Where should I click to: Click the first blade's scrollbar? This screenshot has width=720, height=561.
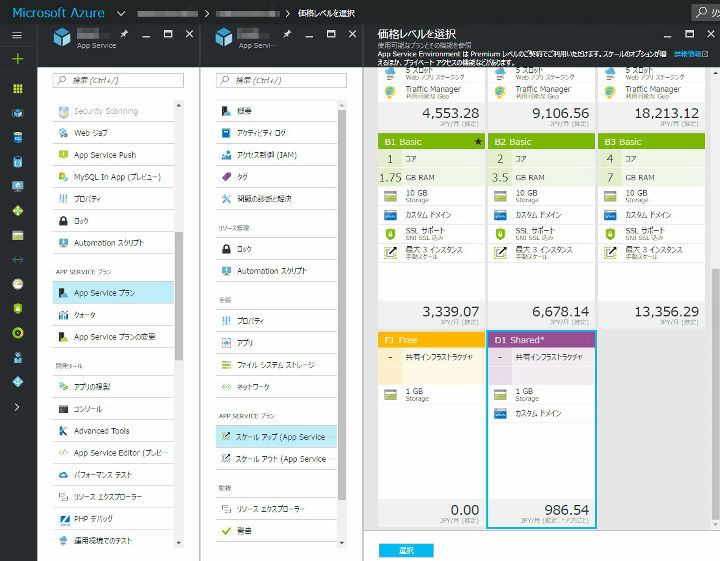click(179, 296)
